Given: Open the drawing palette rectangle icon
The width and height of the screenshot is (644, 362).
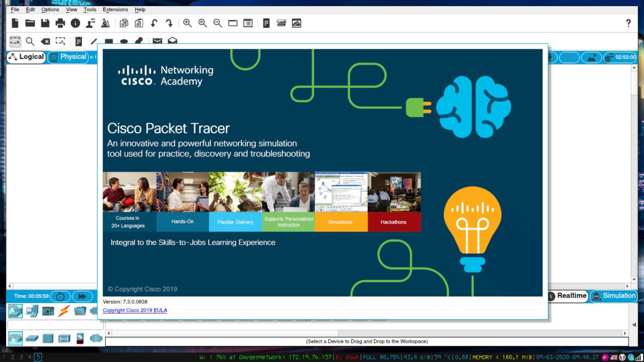Looking at the screenshot, I should 232,23.
